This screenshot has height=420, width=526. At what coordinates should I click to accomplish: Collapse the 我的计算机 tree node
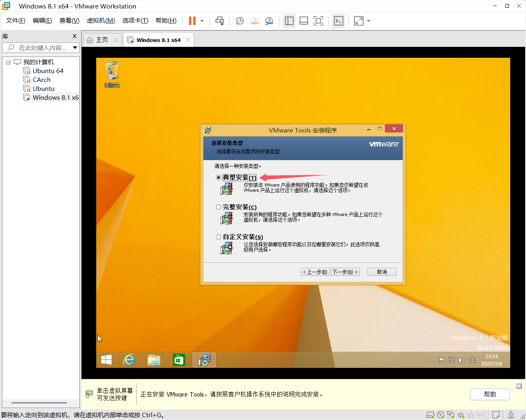(x=8, y=62)
